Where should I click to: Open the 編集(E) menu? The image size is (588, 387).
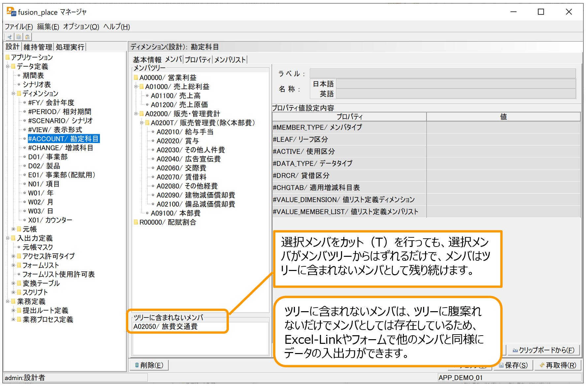[x=48, y=27]
